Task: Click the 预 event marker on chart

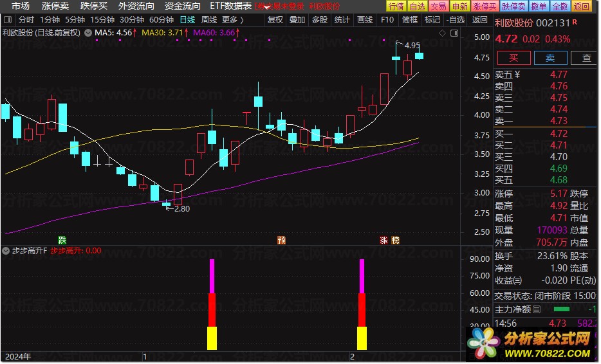Action: click(281, 240)
